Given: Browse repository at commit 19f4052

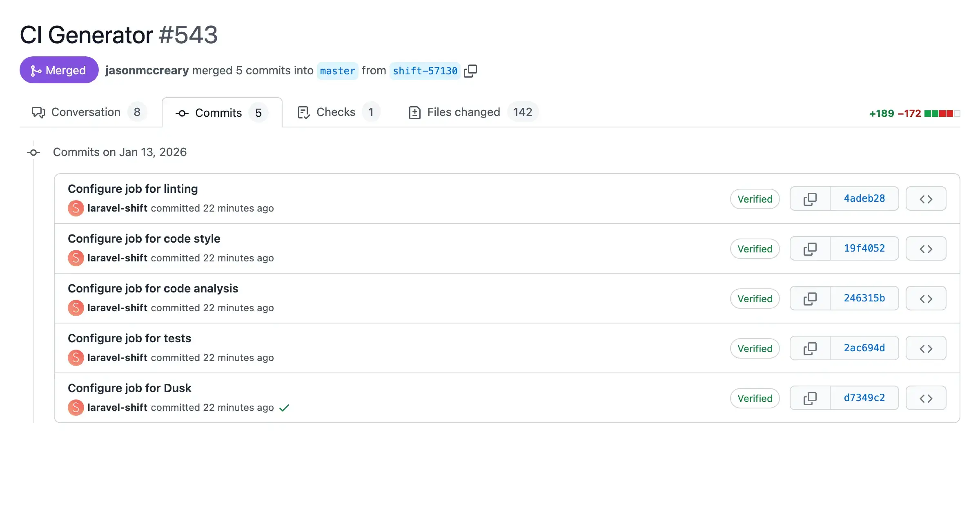Looking at the screenshot, I should click(926, 248).
